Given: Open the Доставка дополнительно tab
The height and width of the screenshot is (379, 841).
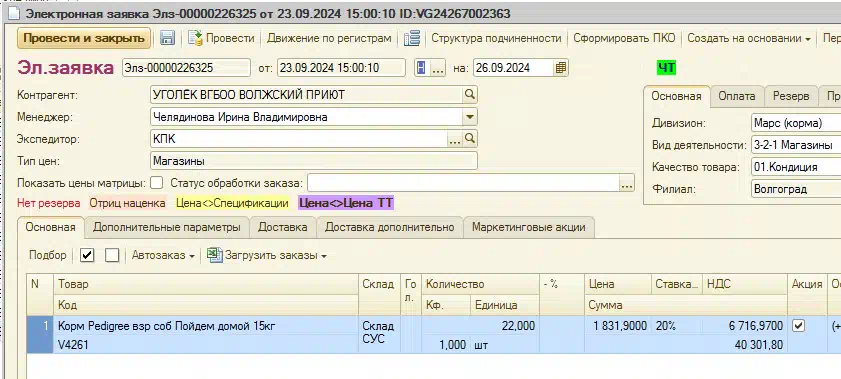Looking at the screenshot, I should (389, 227).
